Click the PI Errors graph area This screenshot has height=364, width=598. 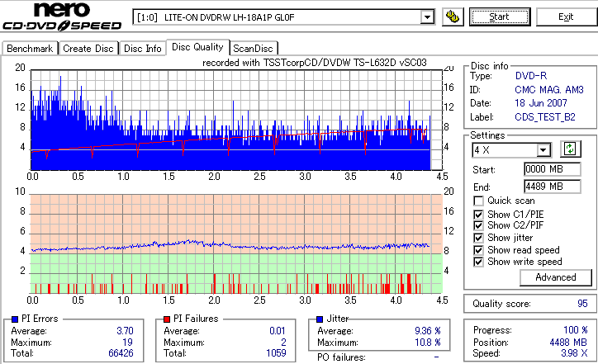pos(236,120)
